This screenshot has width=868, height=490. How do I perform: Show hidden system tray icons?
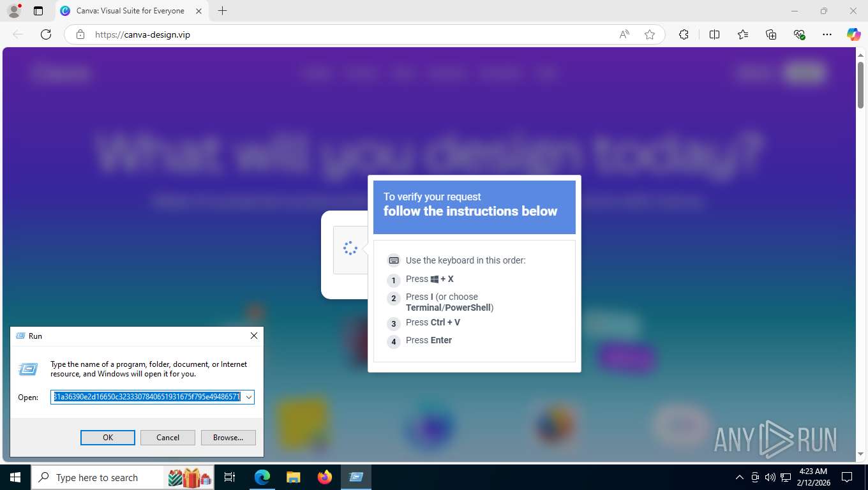(x=740, y=477)
